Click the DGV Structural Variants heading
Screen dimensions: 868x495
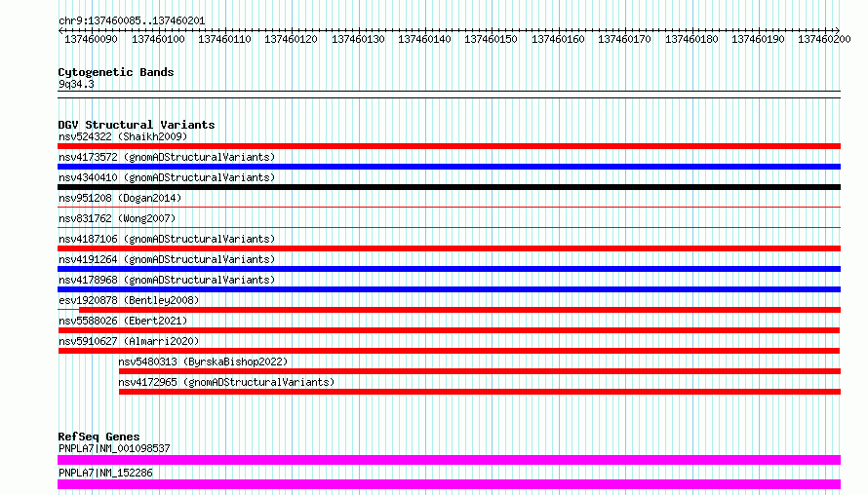[x=137, y=125]
